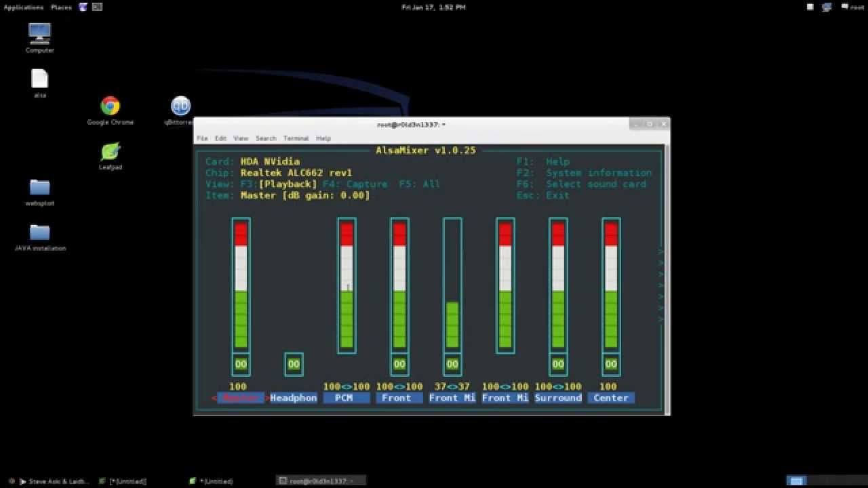This screenshot has width=868, height=488.
Task: Select the Headphon channel label
Action: [x=294, y=398]
